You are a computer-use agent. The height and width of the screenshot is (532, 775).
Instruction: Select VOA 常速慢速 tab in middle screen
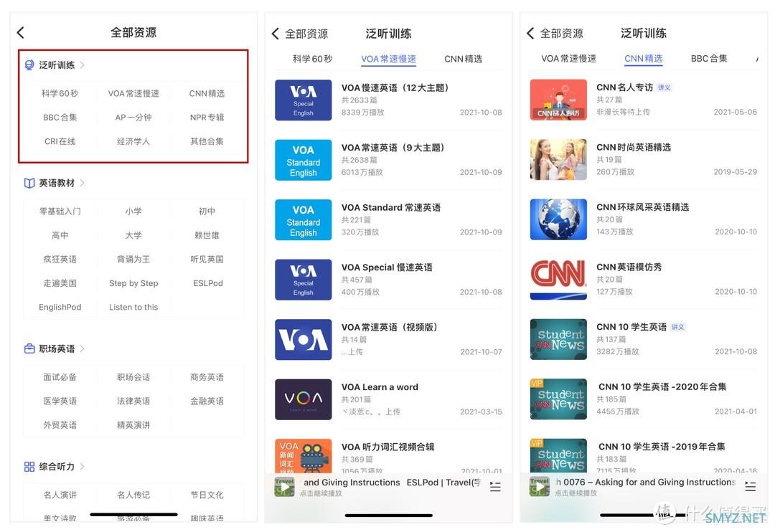click(388, 60)
